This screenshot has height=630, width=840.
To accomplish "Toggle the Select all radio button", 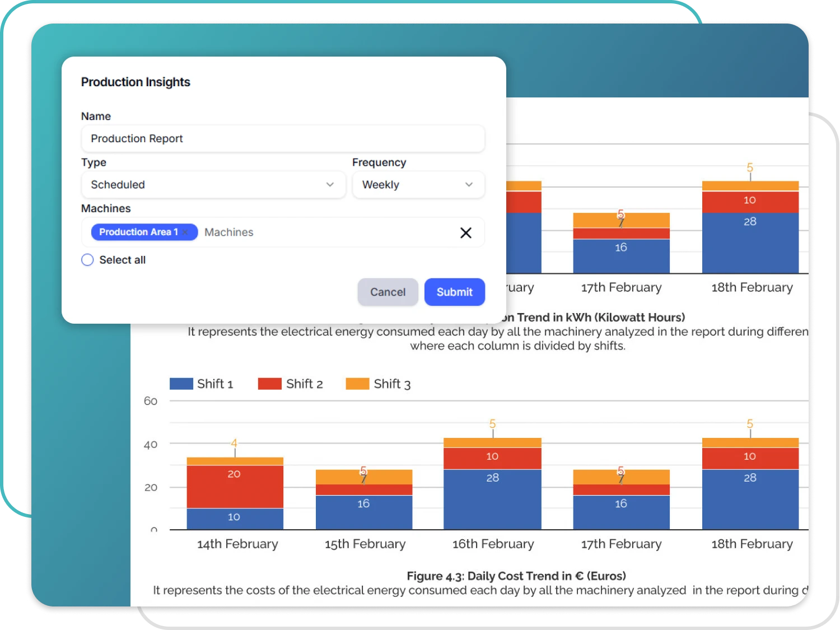I will point(87,260).
